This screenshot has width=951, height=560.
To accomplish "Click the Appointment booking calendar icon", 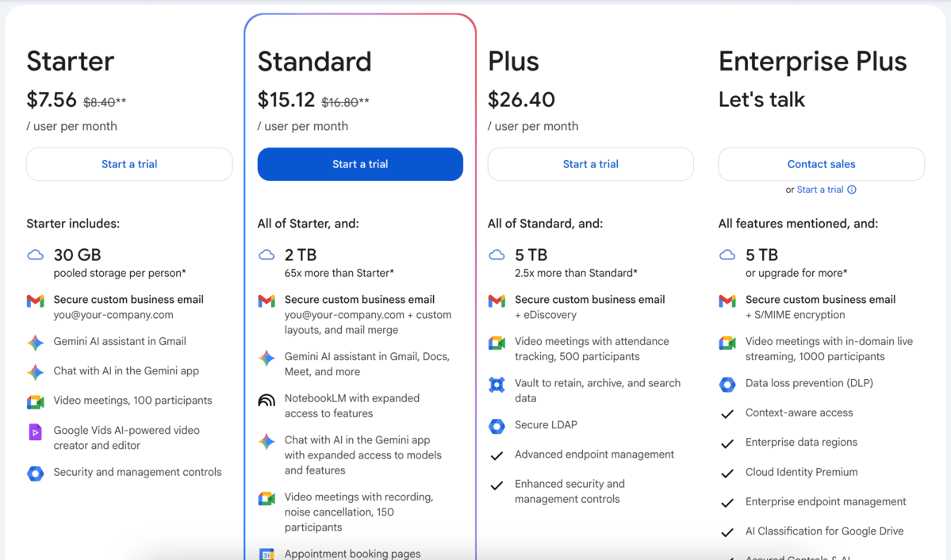I will point(267,554).
